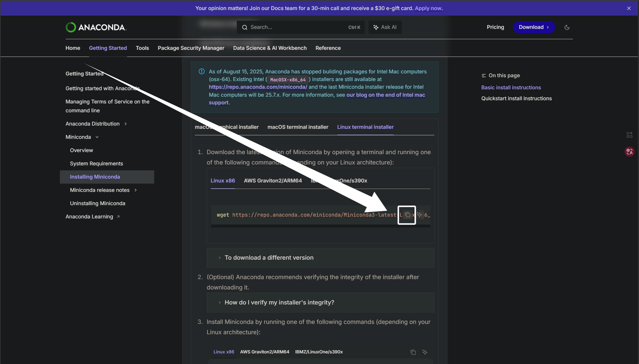The height and width of the screenshot is (364, 639).
Task: Open Uninstalling Miniconda page
Action: pyautogui.click(x=98, y=203)
